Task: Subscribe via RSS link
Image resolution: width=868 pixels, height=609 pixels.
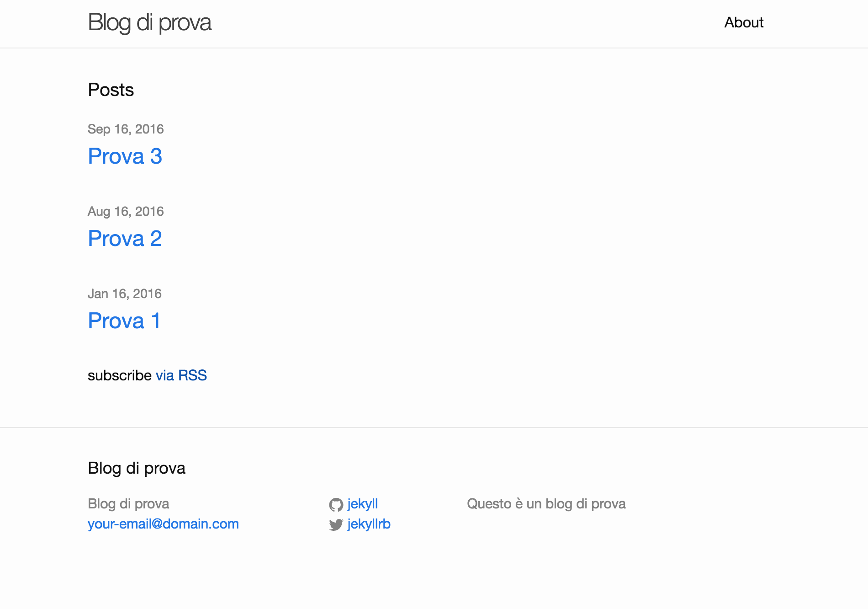Action: [x=181, y=375]
